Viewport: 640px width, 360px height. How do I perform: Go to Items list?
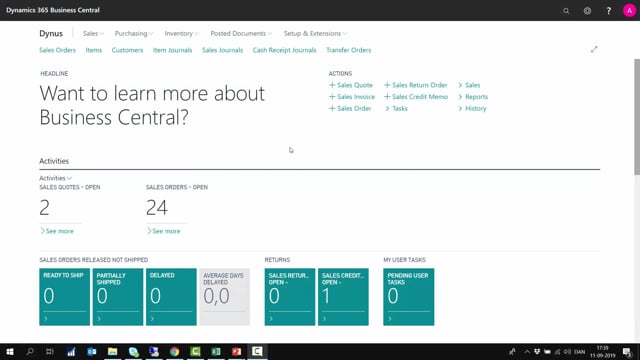[x=93, y=50]
